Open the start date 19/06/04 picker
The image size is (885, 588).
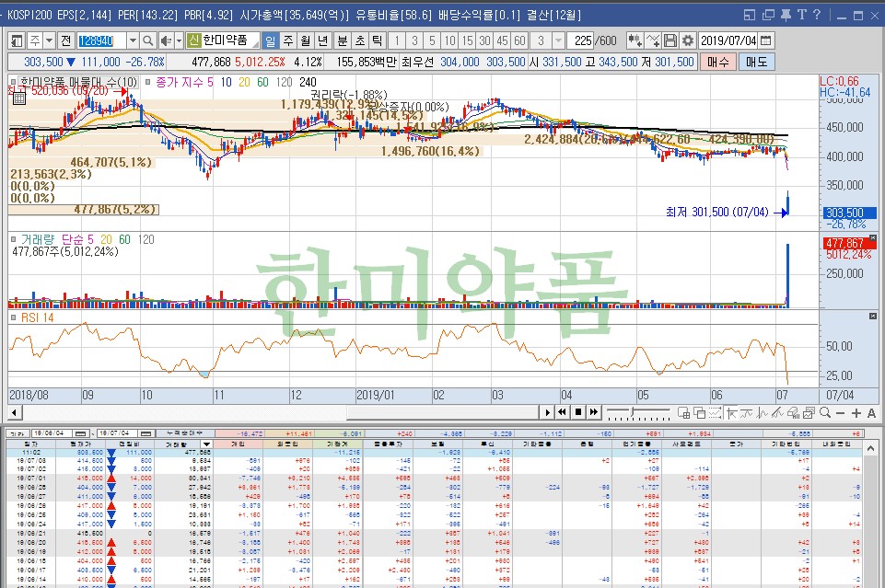point(81,433)
